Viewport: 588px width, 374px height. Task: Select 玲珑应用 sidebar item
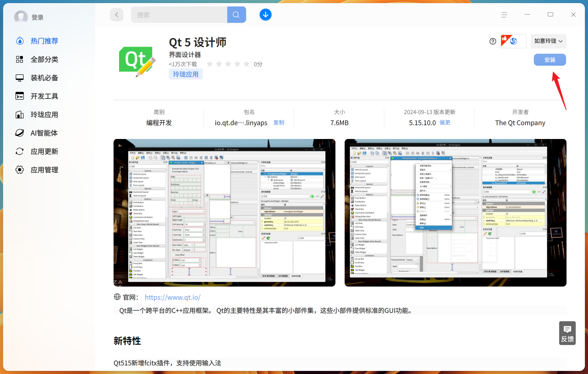point(44,114)
